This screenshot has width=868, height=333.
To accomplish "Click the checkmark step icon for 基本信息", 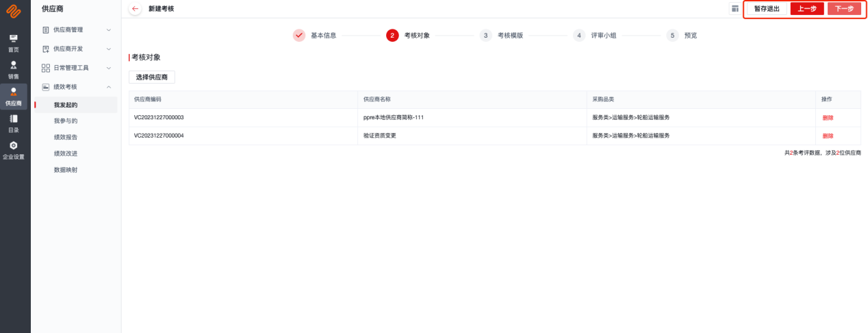I will pos(299,35).
